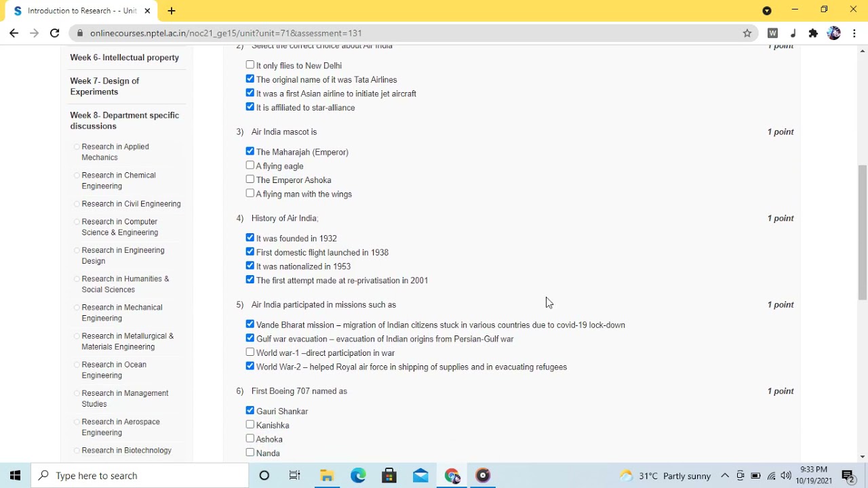Check the battery icon in tray
The width and height of the screenshot is (868, 488).
[x=755, y=476]
